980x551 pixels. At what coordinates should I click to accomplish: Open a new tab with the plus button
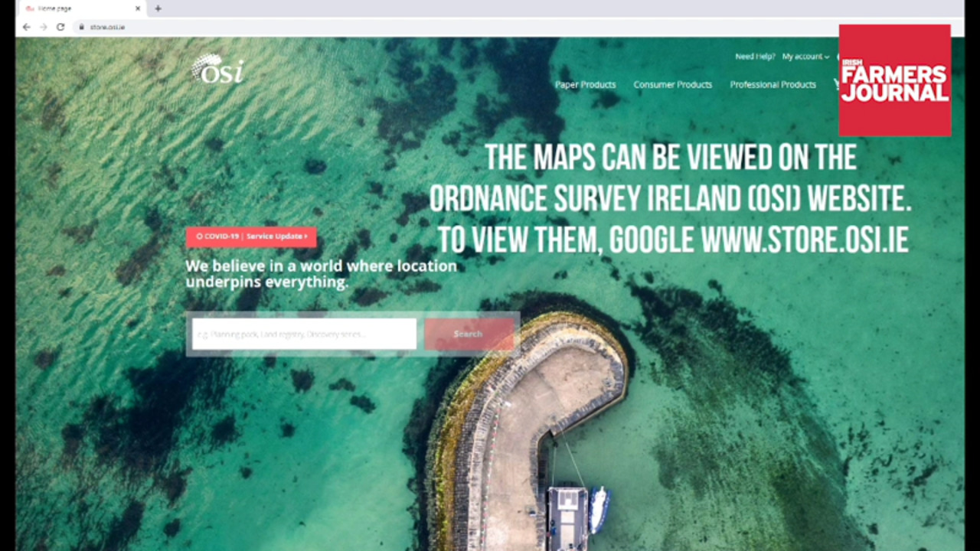(158, 8)
